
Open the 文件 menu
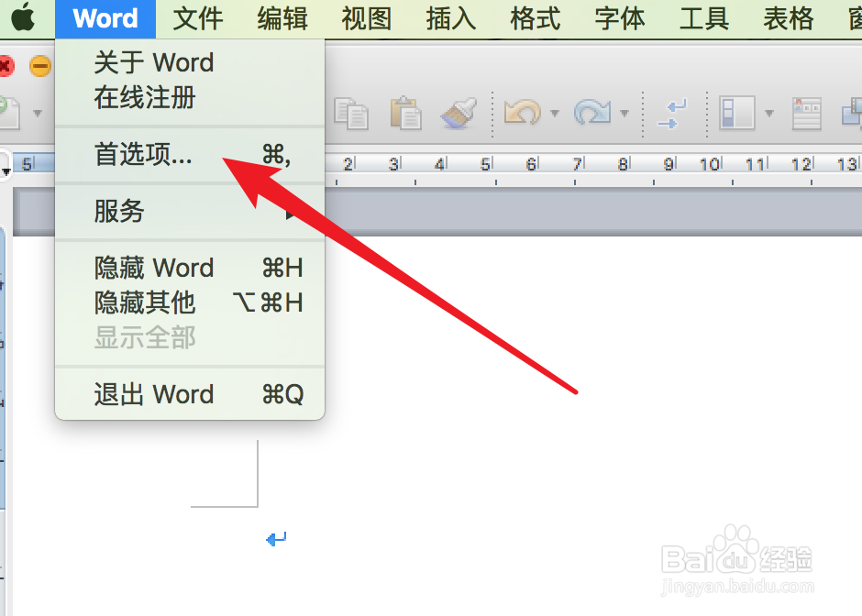[x=198, y=18]
